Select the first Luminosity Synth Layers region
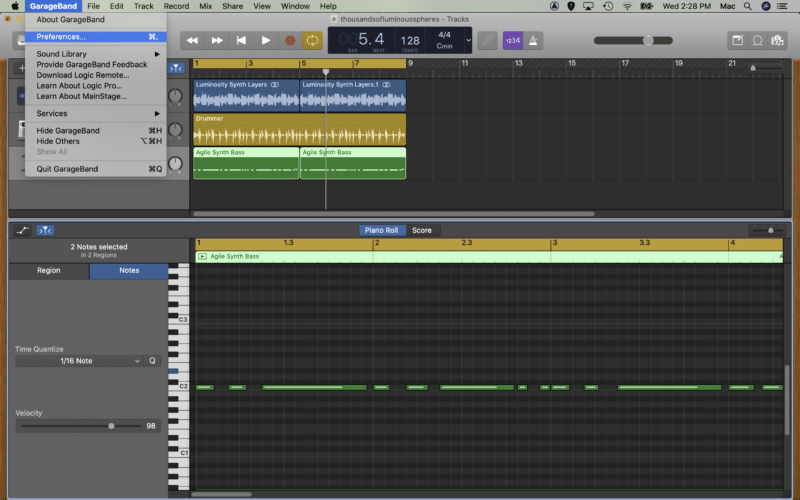 246,95
